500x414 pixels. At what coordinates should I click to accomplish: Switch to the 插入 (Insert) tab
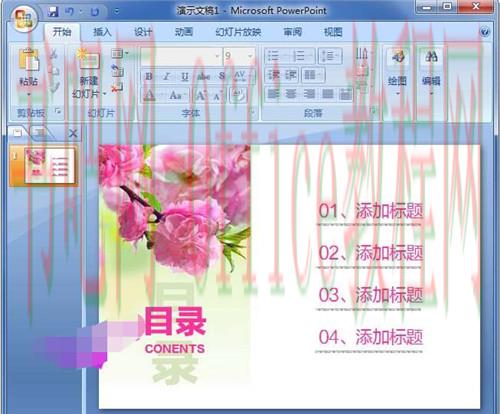tap(102, 32)
